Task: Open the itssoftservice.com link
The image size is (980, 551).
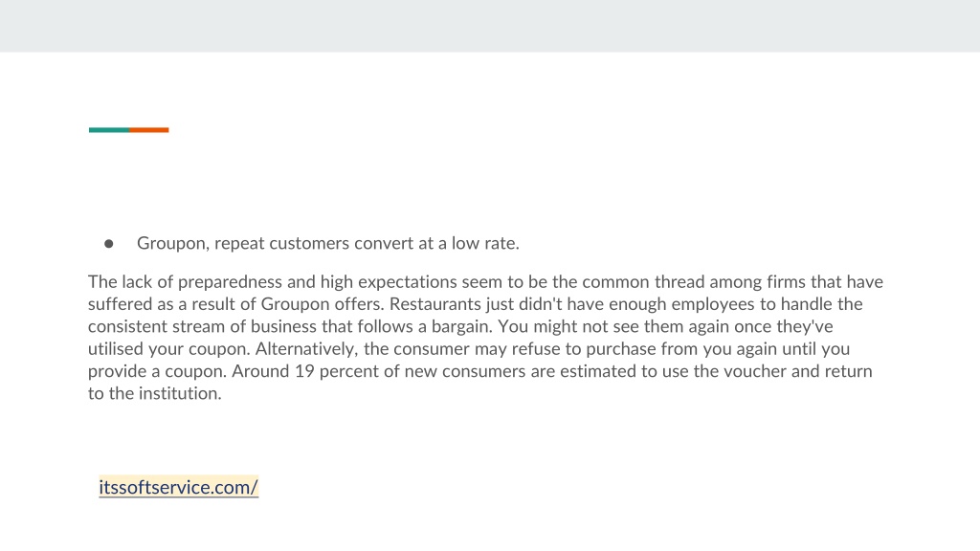Action: [x=178, y=487]
